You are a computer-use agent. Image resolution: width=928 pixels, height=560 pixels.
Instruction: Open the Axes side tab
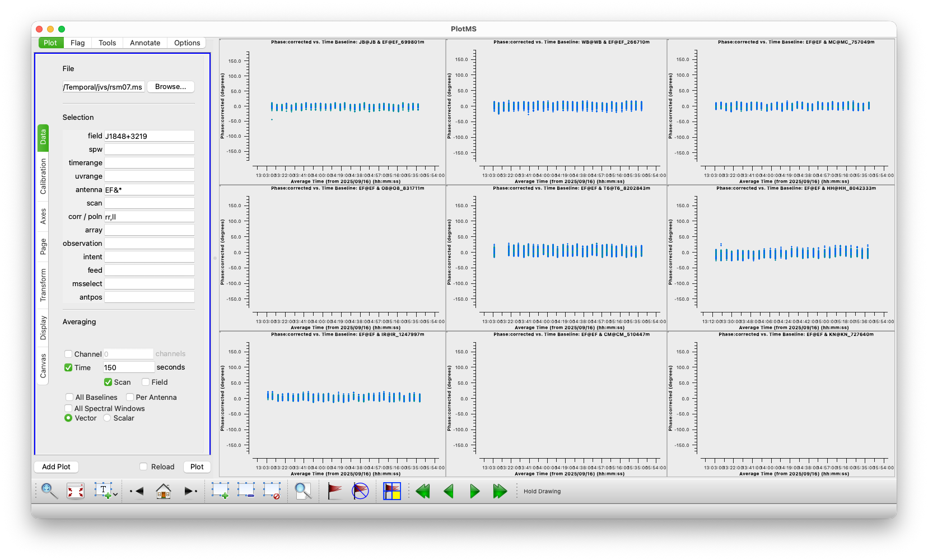pos(43,216)
